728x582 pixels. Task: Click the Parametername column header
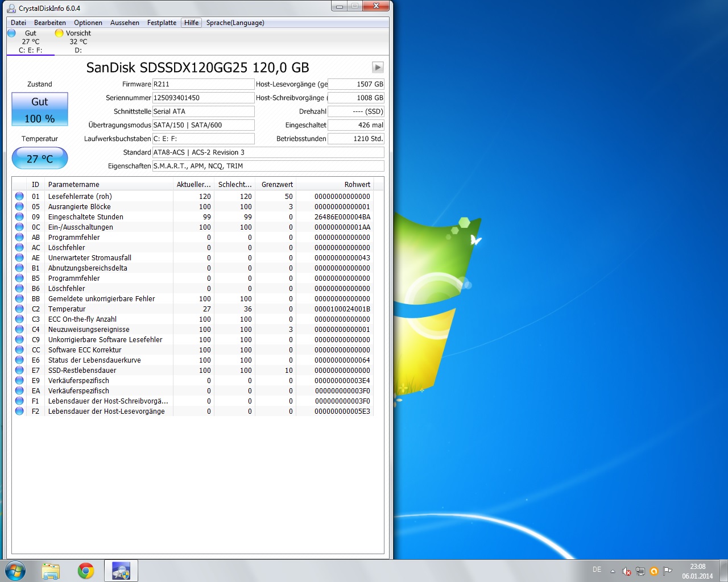tap(109, 184)
